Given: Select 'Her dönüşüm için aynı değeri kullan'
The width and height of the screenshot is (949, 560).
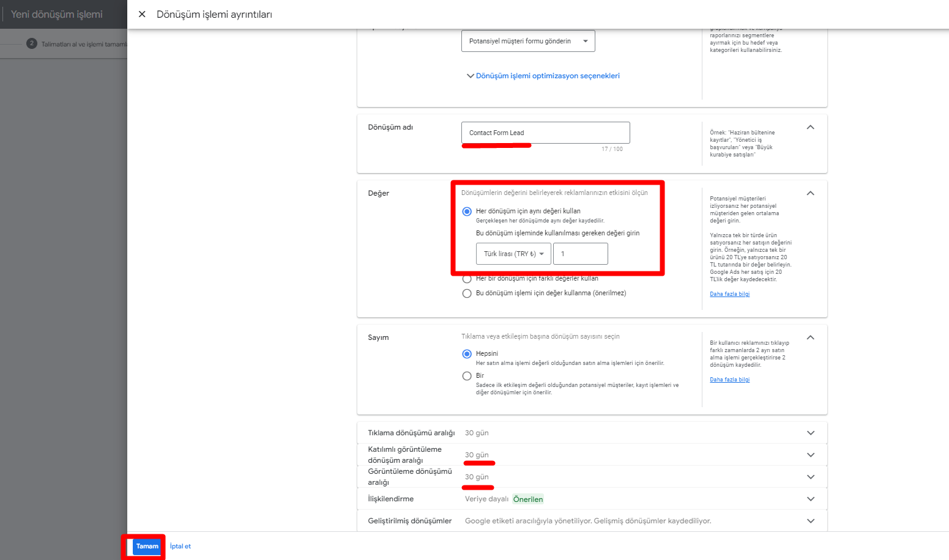Looking at the screenshot, I should tap(467, 212).
